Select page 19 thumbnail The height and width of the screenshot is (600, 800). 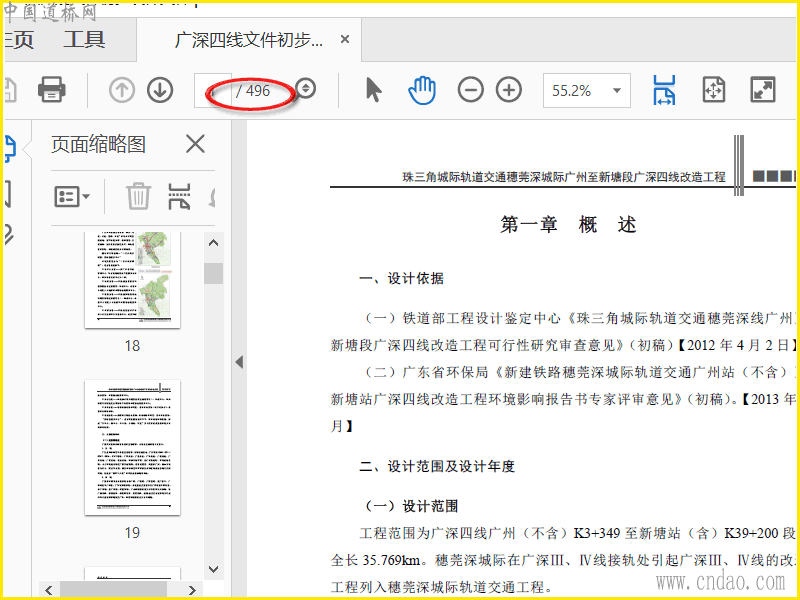click(x=133, y=447)
